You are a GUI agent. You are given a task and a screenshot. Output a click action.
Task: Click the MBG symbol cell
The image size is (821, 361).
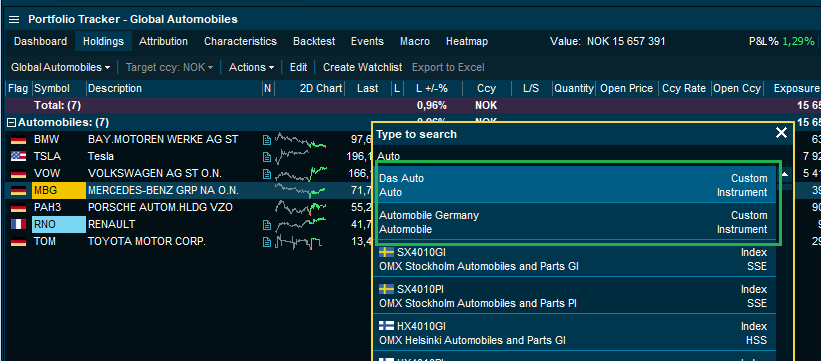pyautogui.click(x=59, y=190)
